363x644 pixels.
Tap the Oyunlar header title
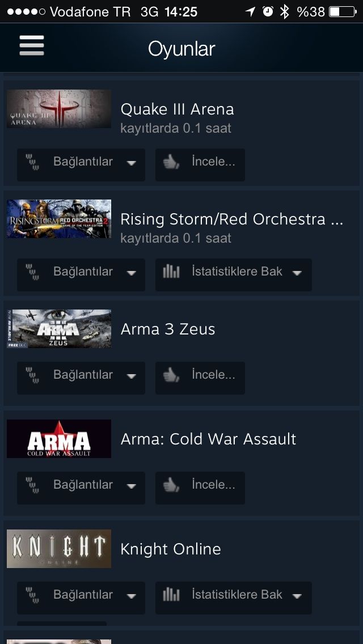181,49
